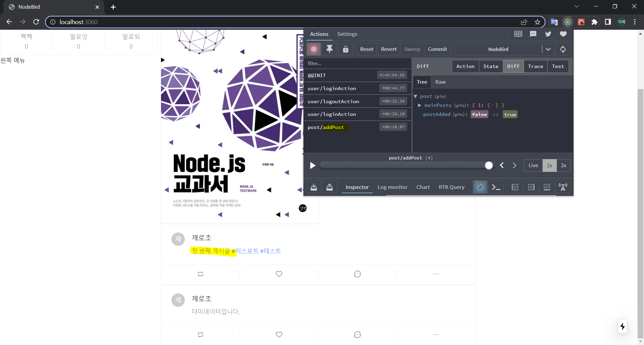Enable Live playback mode
This screenshot has width=644, height=345.
tap(533, 165)
